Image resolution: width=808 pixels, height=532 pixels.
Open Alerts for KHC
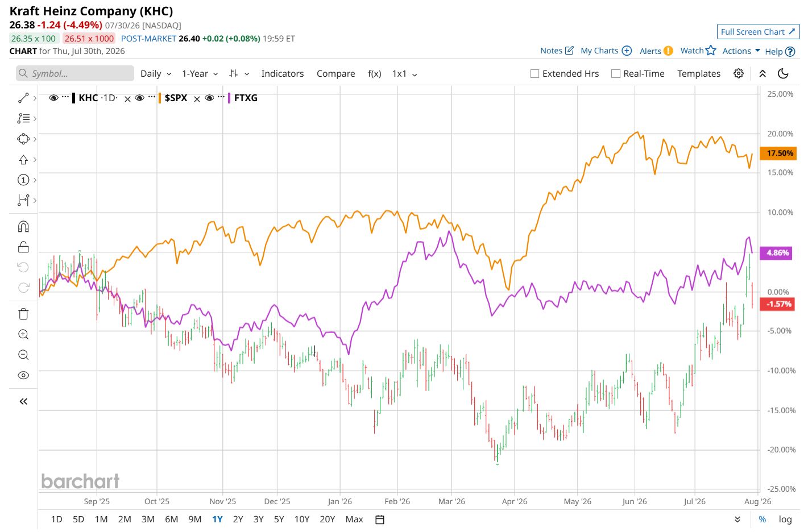click(656, 51)
